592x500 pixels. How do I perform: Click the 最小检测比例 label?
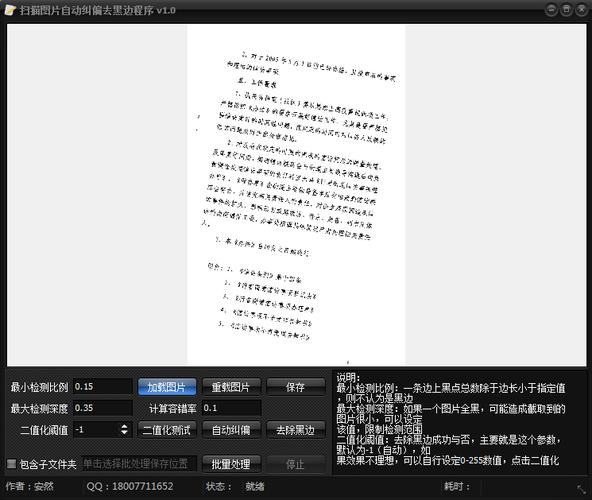39,387
